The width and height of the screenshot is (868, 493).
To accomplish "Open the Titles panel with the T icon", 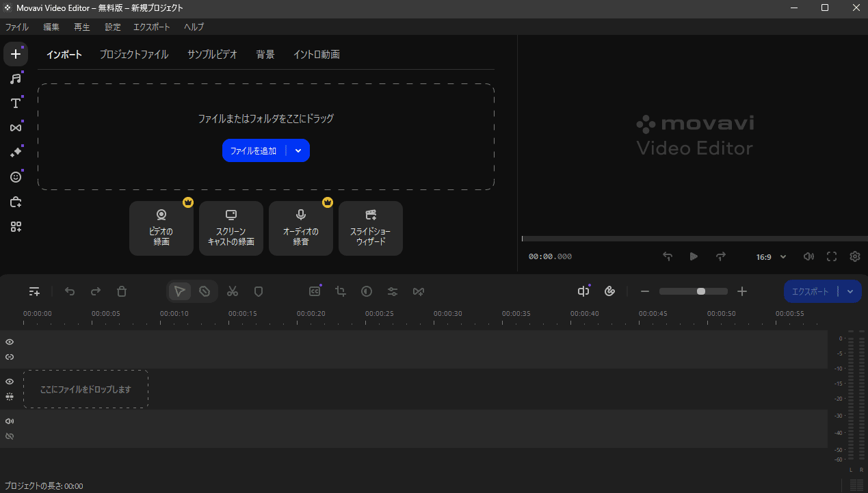I will (x=16, y=103).
